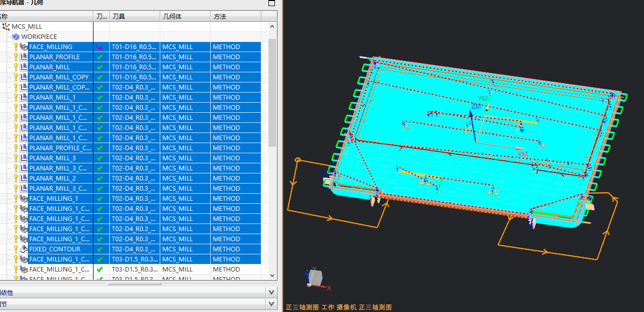
Task: Click the ZM axis label in viewport
Action: (476, 107)
